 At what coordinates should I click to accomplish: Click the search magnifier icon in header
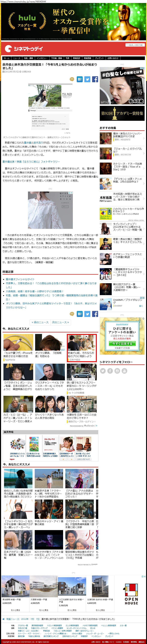(x=127, y=45)
